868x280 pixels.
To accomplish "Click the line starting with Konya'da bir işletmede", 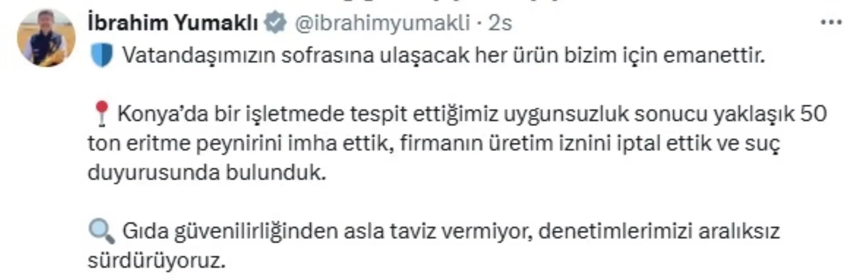I will tap(472, 114).
